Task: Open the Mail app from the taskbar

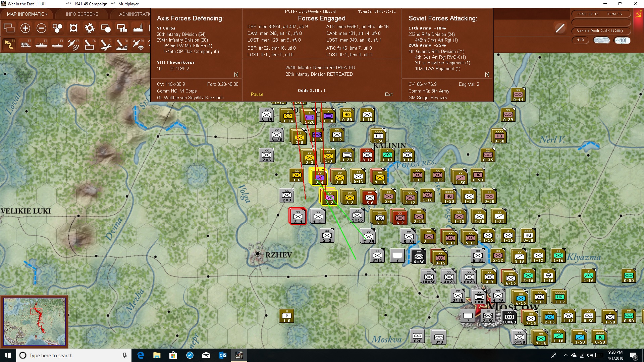Action: pyautogui.click(x=206, y=355)
